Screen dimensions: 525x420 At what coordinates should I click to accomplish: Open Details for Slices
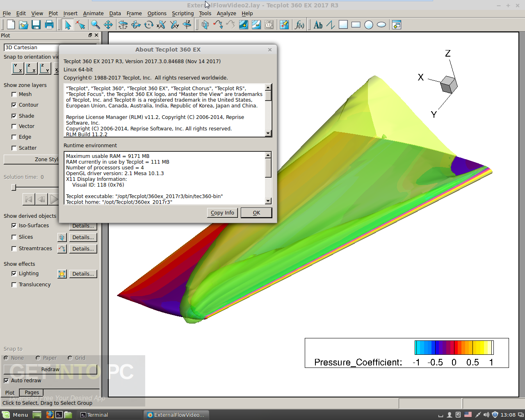[x=83, y=237]
